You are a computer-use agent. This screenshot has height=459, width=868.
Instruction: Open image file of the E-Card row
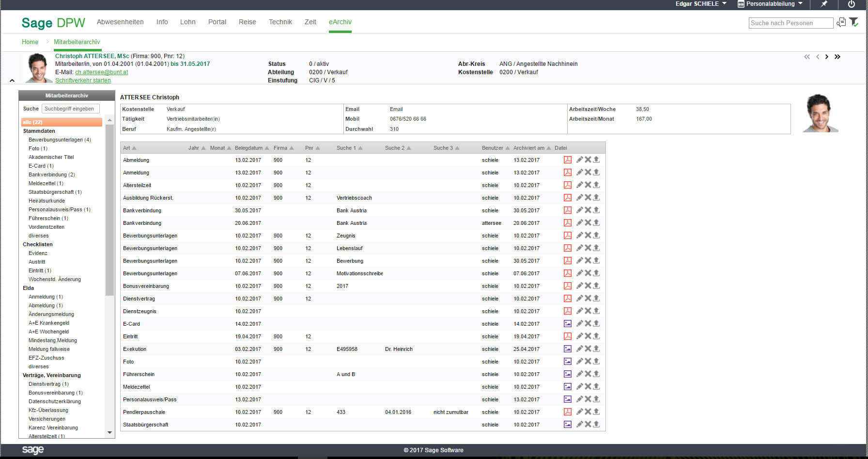point(567,323)
